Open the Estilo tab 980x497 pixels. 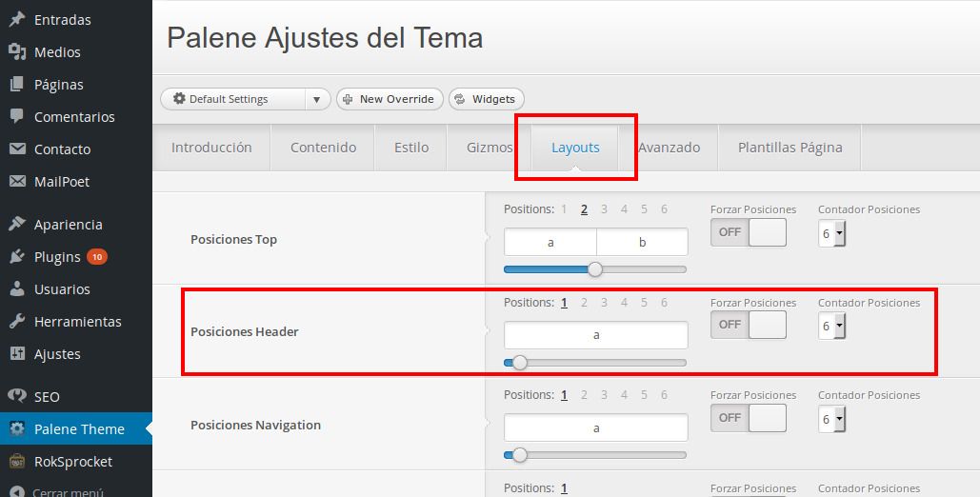tap(411, 148)
